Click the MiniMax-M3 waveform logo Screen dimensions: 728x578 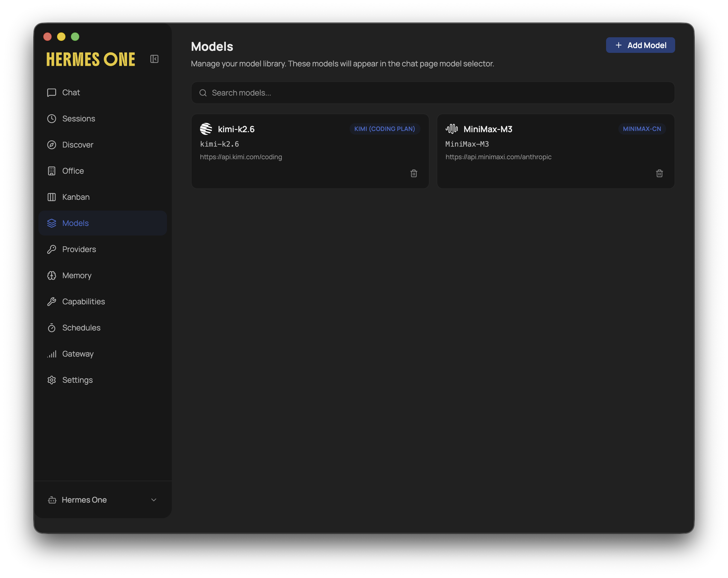[451, 129]
